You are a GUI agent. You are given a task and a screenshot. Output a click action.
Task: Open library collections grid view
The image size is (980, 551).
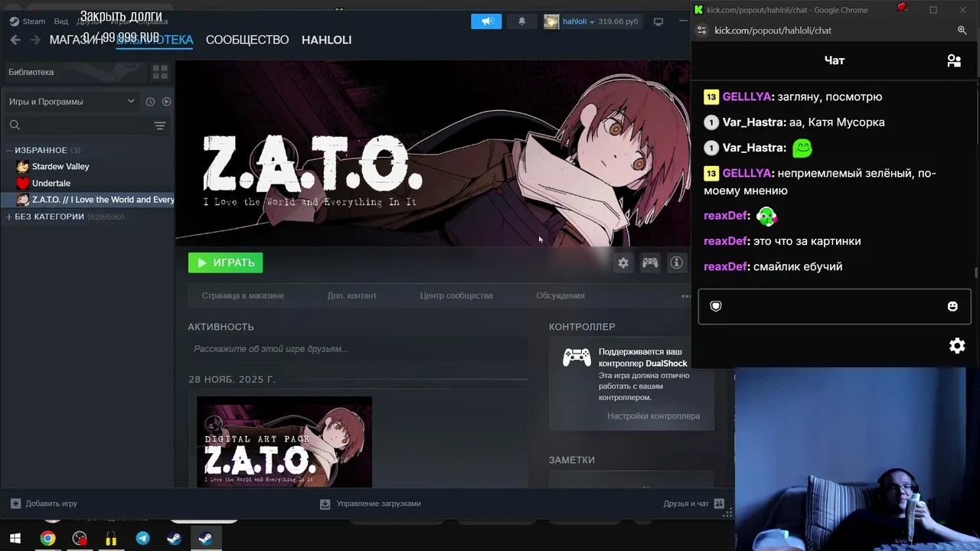tap(160, 72)
